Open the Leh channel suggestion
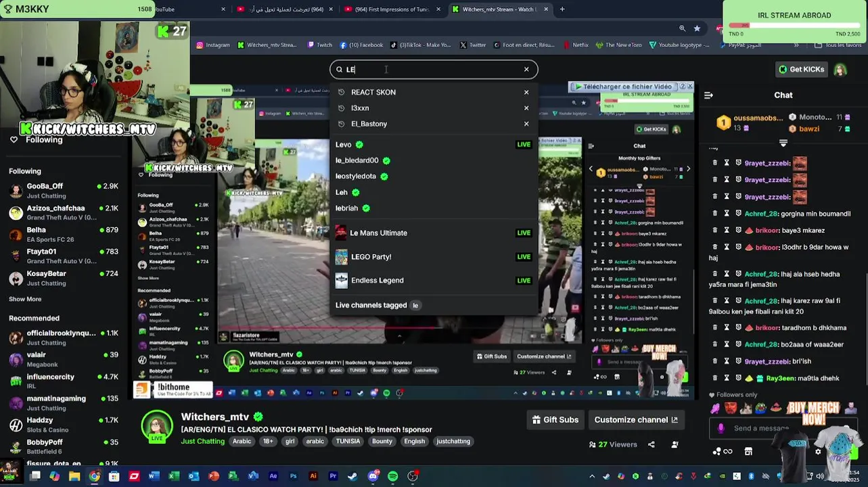 pos(433,192)
